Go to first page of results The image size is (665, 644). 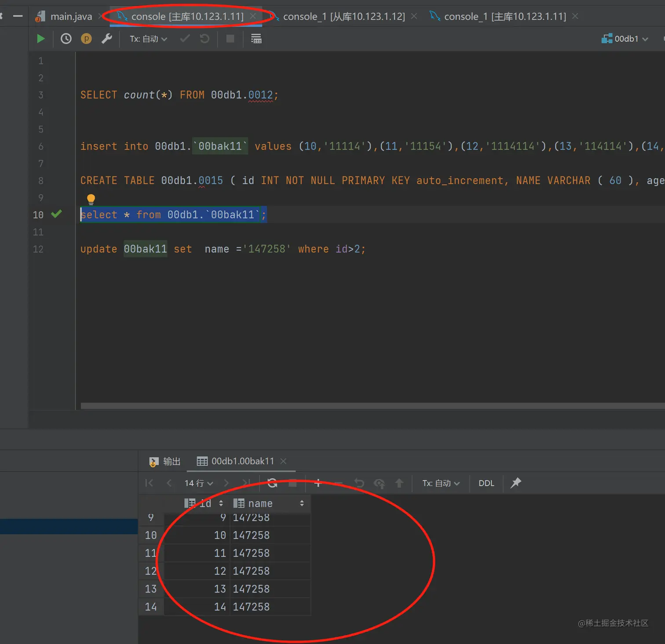pyautogui.click(x=149, y=483)
